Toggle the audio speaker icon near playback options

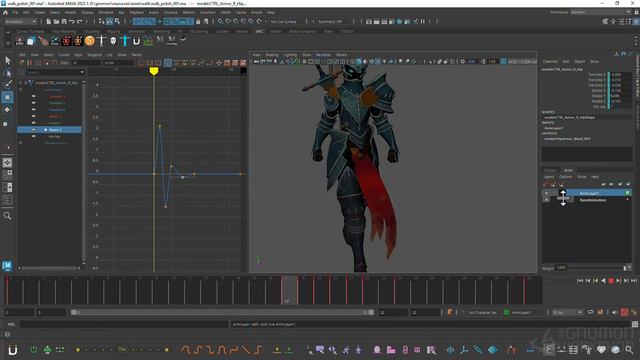615,312
